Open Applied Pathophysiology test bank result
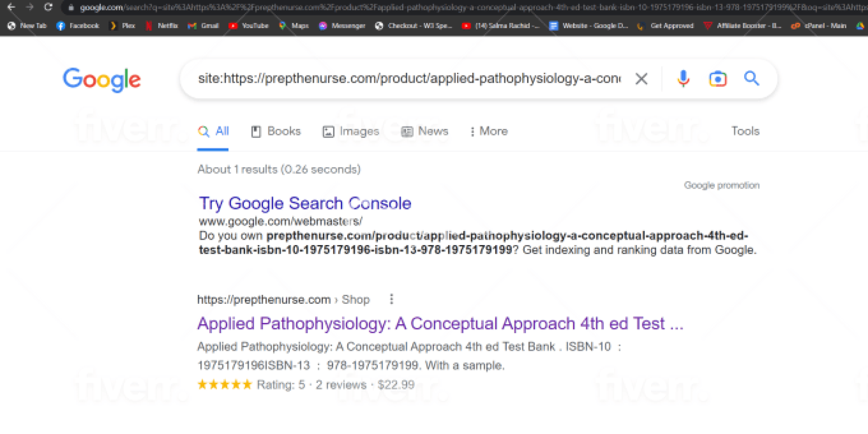Image resolution: width=868 pixels, height=434 pixels. pos(440,324)
